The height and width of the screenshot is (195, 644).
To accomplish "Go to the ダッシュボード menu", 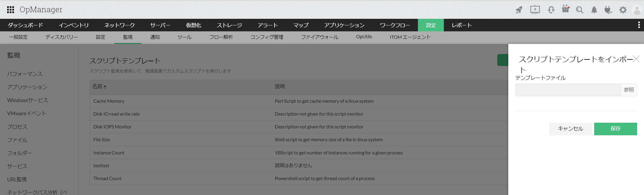I will click(x=25, y=25).
